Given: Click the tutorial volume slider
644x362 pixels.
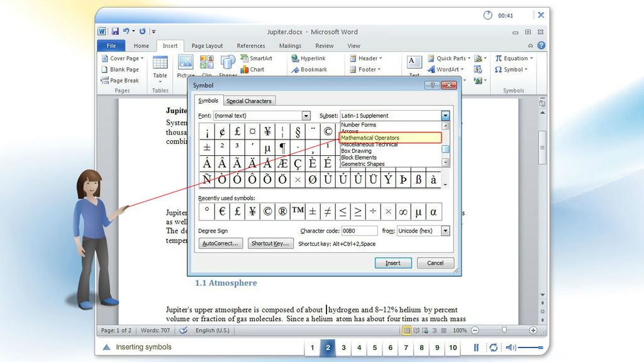Looking at the screenshot, I should tap(531, 348).
